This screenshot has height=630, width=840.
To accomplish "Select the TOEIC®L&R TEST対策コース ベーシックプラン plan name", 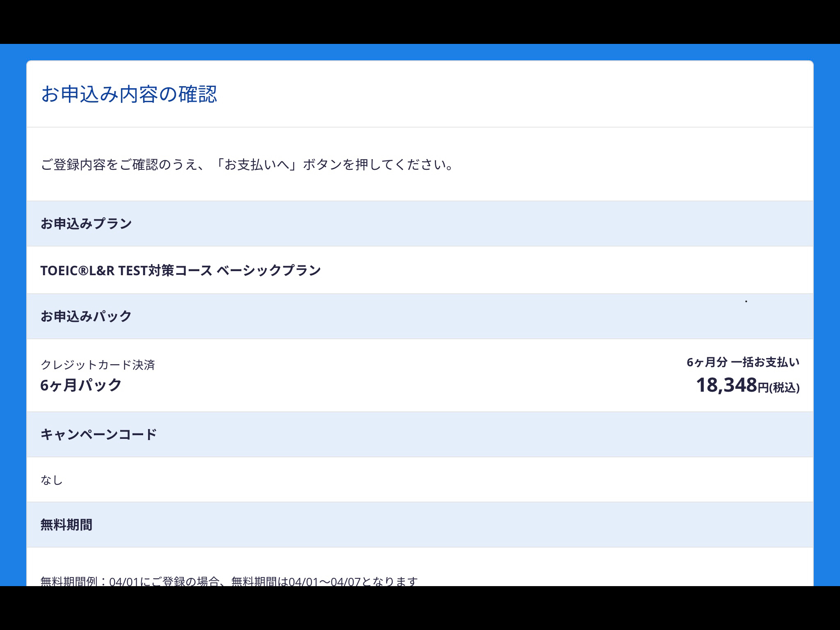I will click(x=180, y=270).
